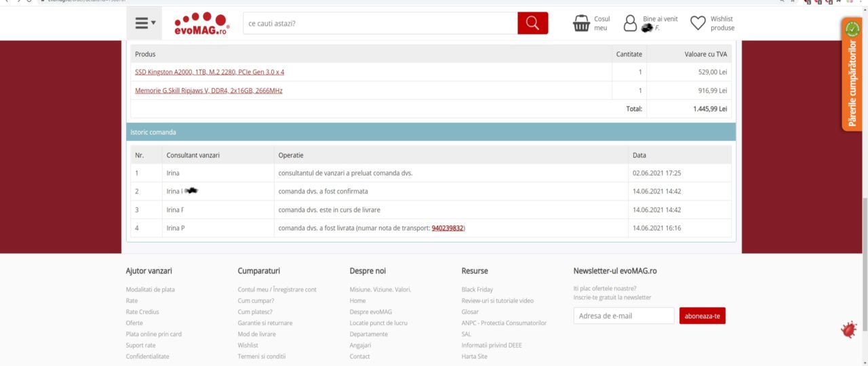
Task: Open 'Cosul meu' cart label
Action: tap(601, 24)
